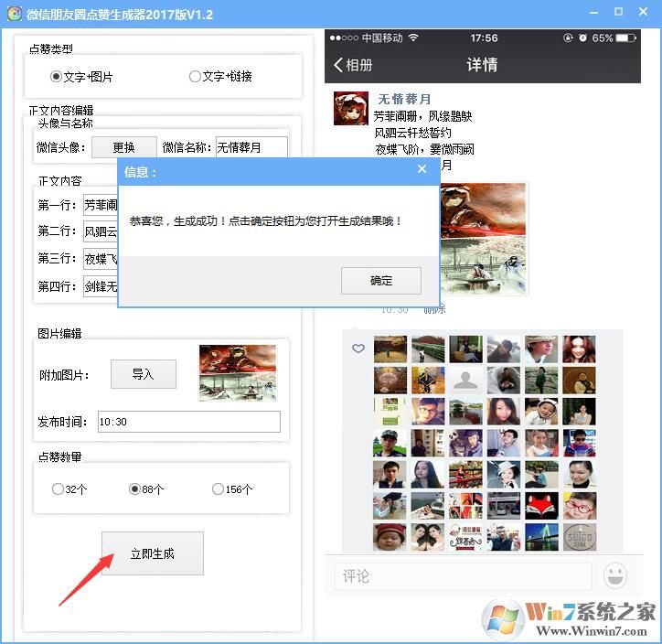Click the 导入 image import button
Image resolution: width=662 pixels, height=644 pixels.
pyautogui.click(x=144, y=374)
